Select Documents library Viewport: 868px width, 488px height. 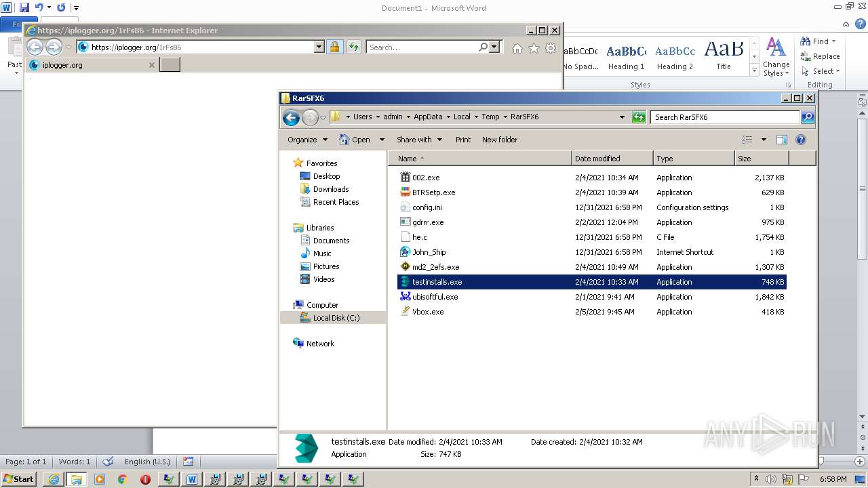(331, 241)
